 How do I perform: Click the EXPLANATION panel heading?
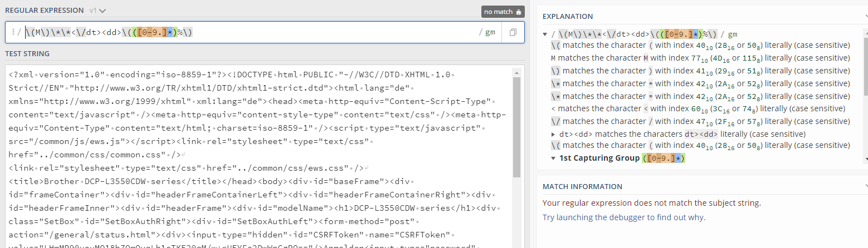tap(568, 16)
